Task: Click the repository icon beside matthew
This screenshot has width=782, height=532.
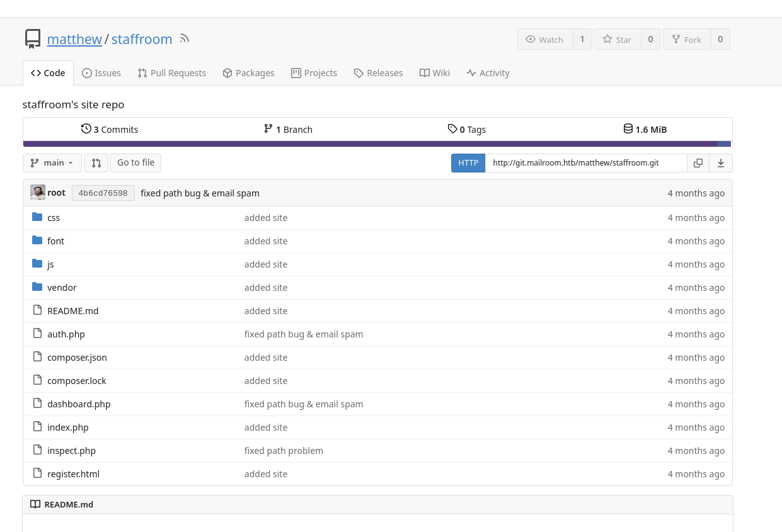Action: tap(33, 39)
